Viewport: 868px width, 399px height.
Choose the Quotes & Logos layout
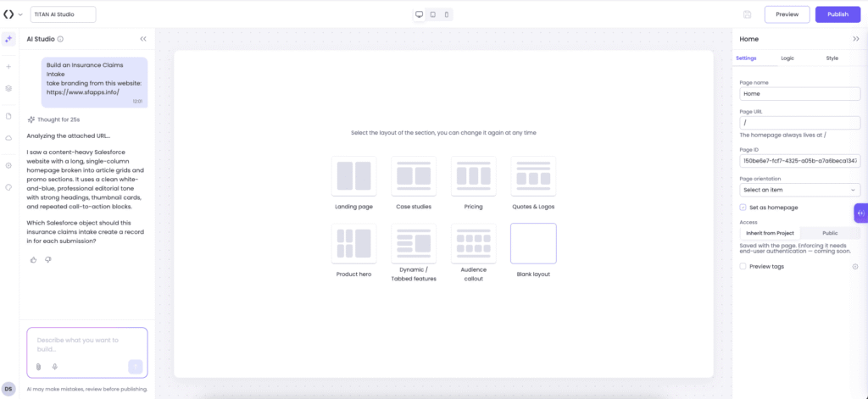point(533,176)
